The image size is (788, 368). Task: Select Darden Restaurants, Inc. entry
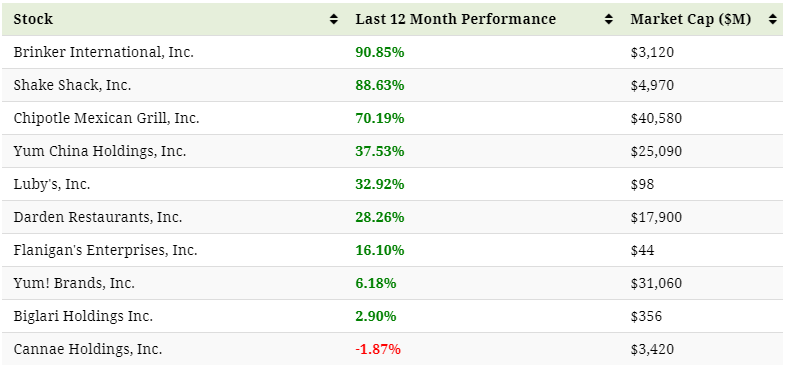[x=98, y=217]
